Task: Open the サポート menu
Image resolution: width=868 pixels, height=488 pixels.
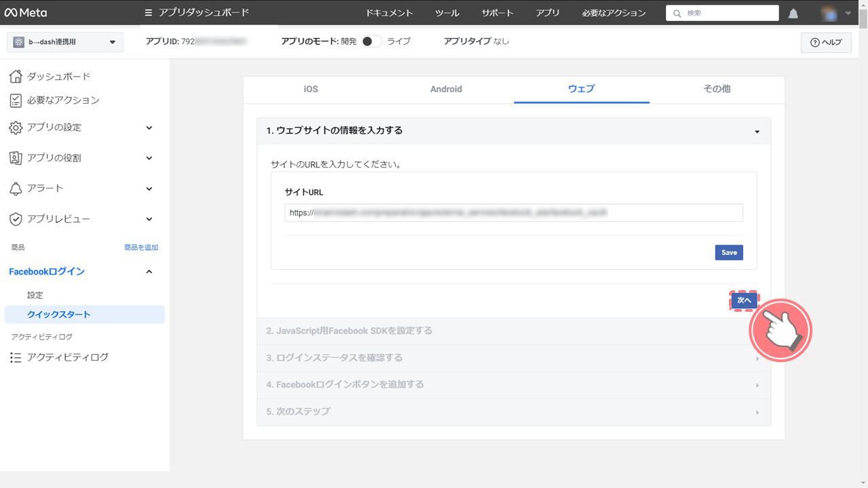Action: (x=498, y=13)
